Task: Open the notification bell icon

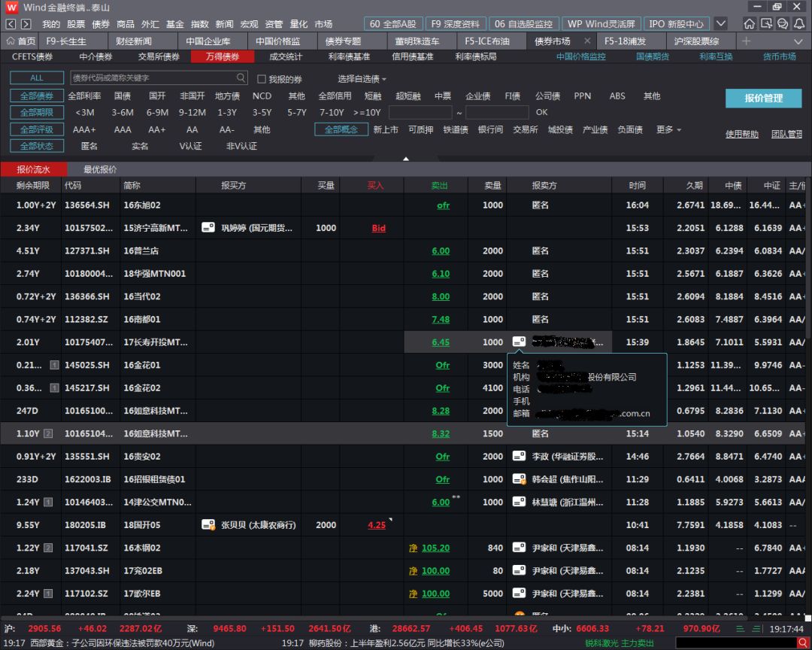Action: click(799, 24)
